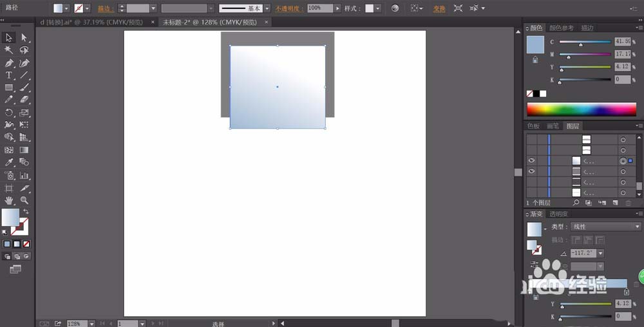Open 样式 graphic style dropdown

tap(378, 8)
